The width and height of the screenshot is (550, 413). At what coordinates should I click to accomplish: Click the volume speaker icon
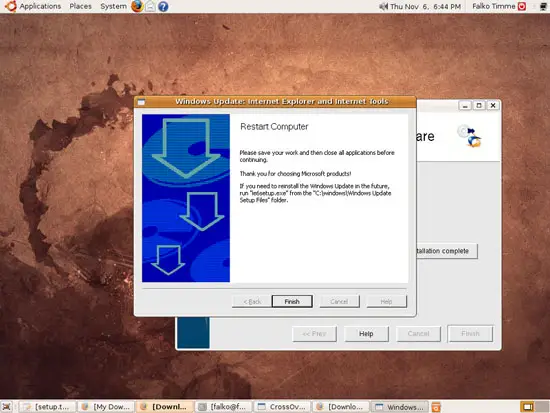[383, 6]
